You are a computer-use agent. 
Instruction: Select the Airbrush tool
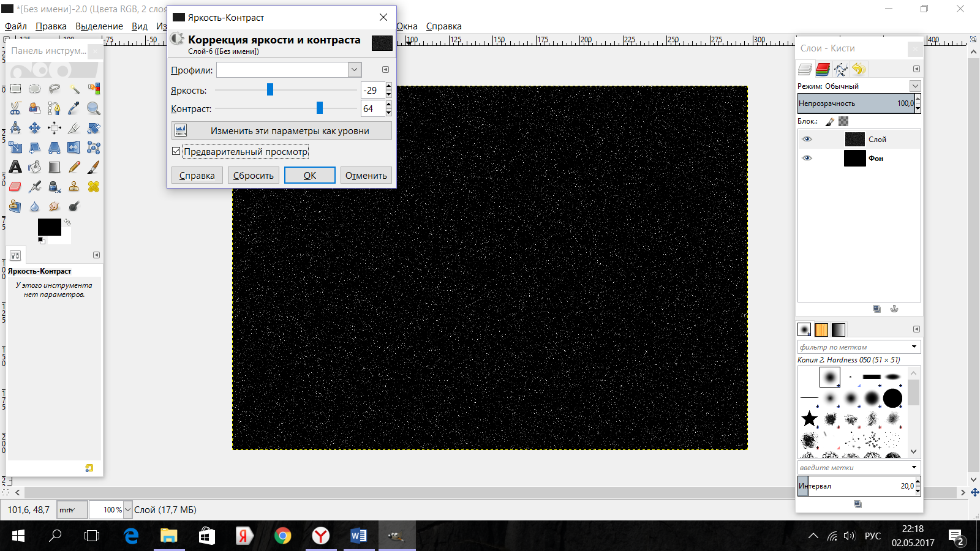coord(35,187)
